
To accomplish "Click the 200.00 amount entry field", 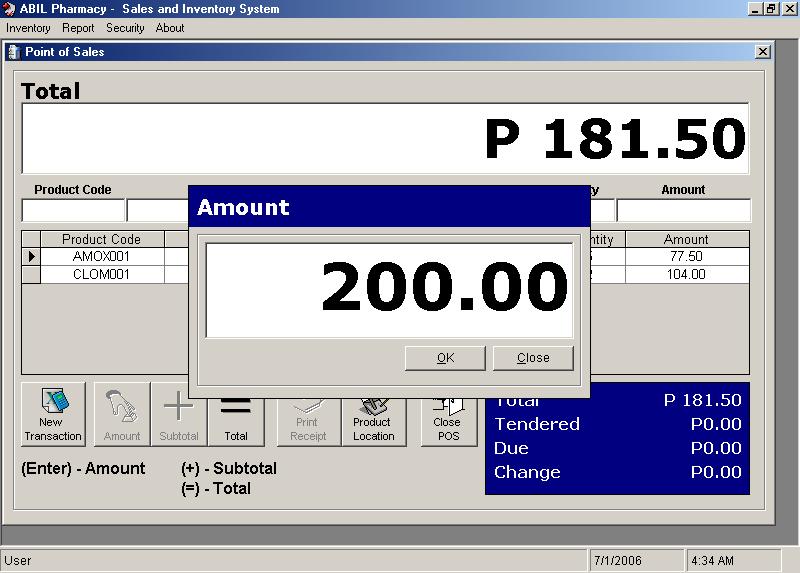I will pyautogui.click(x=389, y=290).
